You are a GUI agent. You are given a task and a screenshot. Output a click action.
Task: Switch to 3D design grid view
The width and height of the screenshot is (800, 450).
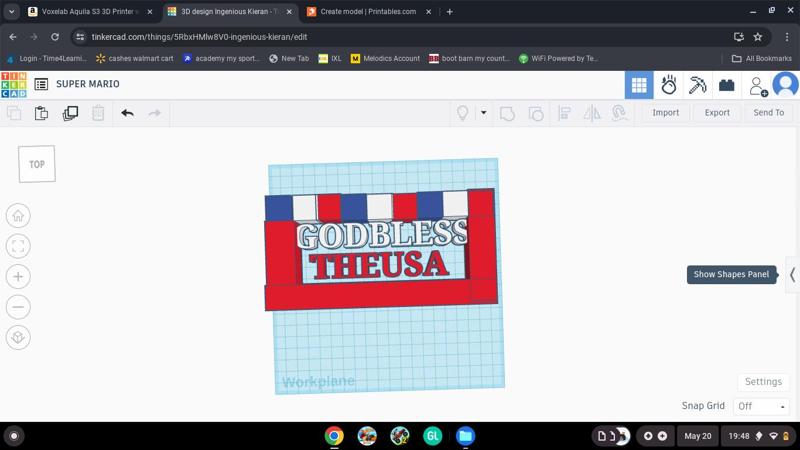pyautogui.click(x=639, y=85)
